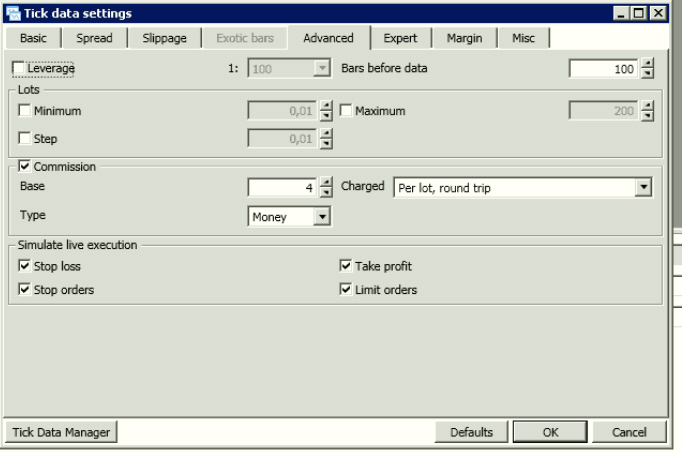Decrease the commission Base value
The width and height of the screenshot is (682, 453).
(326, 193)
